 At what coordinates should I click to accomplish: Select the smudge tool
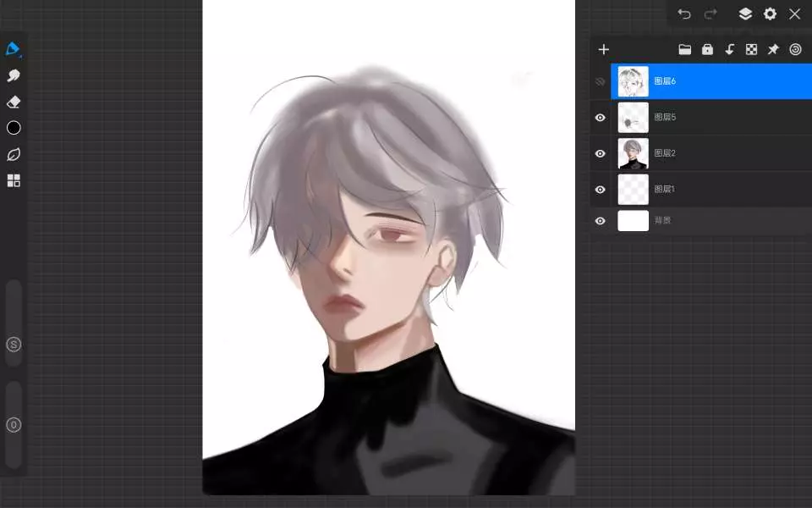tap(13, 75)
